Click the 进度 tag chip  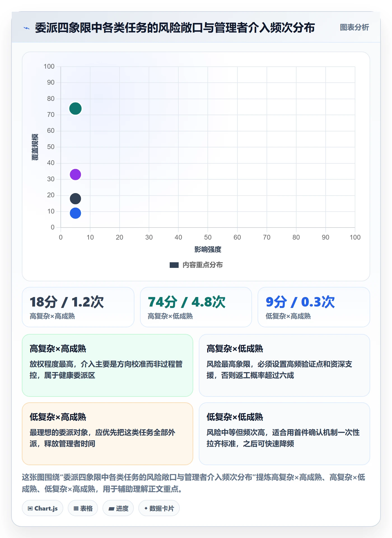118,508
